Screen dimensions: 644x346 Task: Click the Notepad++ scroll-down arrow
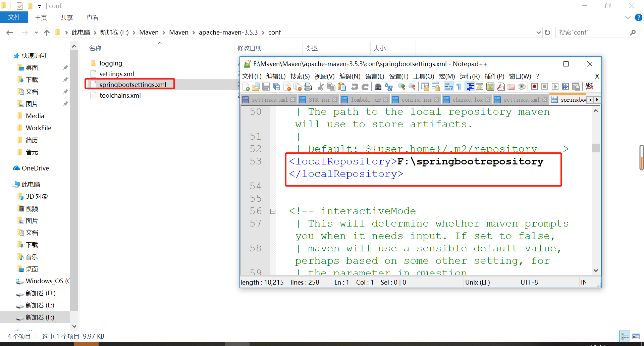click(596, 271)
